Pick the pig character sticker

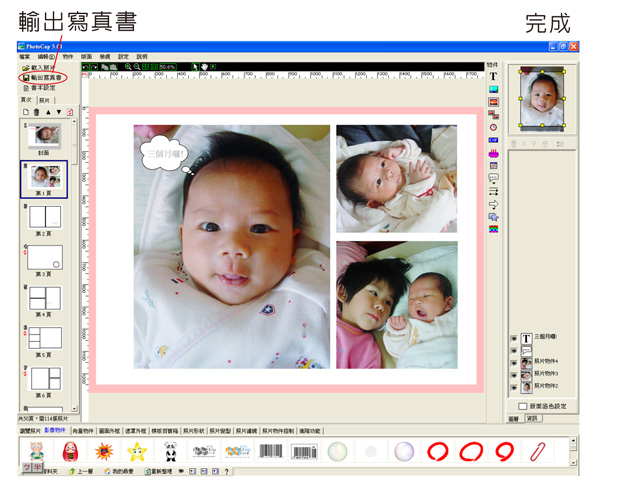tap(36, 451)
